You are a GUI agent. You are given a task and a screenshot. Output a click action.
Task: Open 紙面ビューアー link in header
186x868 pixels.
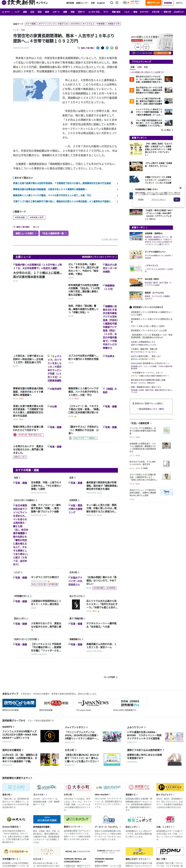coord(82,3)
